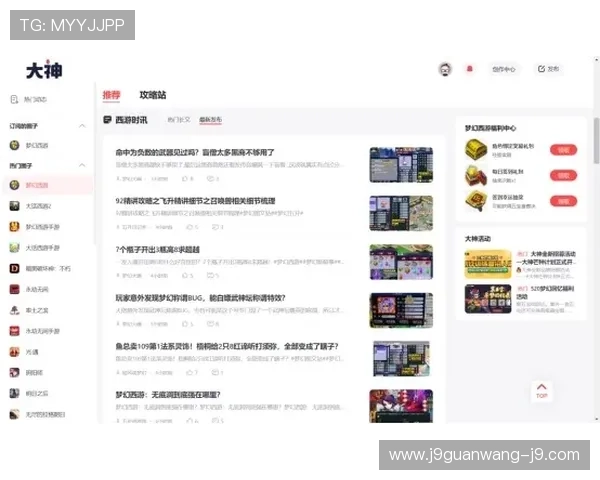Open 梦幻西游 under 订阅的圈子
This screenshot has width=600, height=480.
(x=29, y=145)
